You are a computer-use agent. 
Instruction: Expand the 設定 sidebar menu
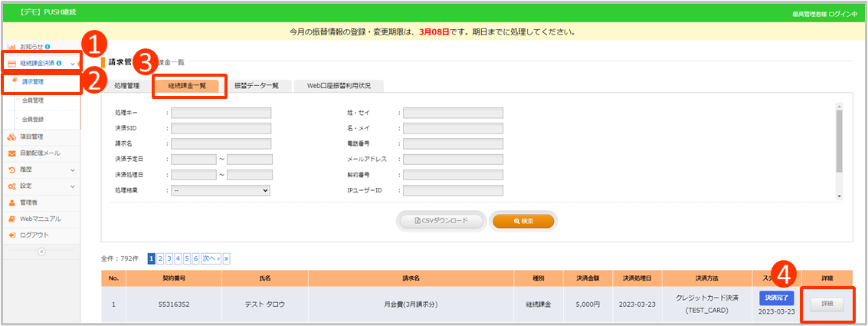tap(73, 186)
